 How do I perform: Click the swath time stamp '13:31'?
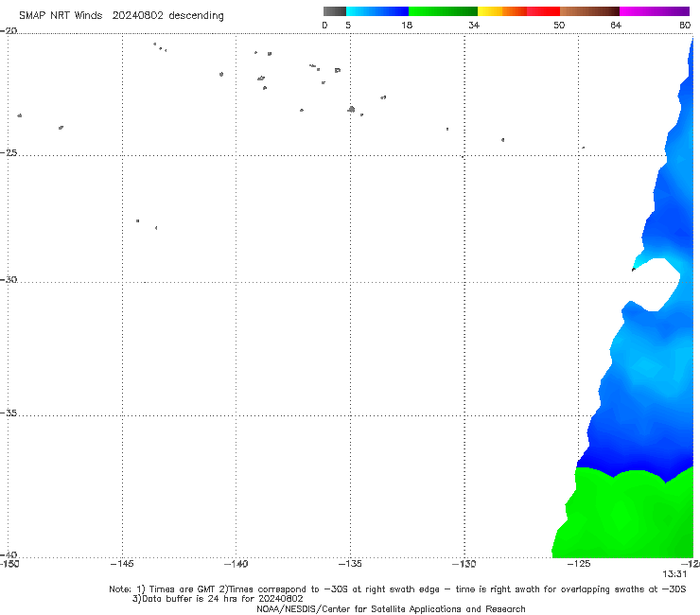(674, 574)
